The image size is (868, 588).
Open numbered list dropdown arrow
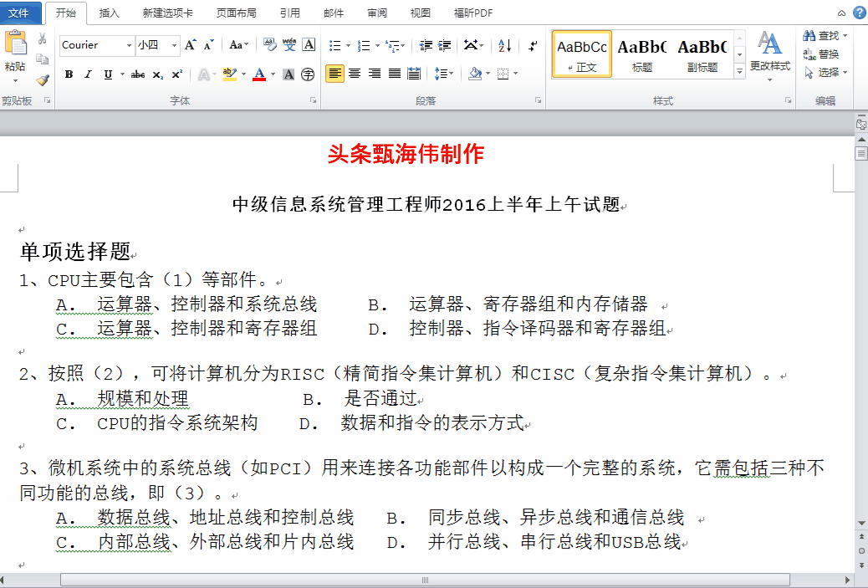pyautogui.click(x=377, y=45)
